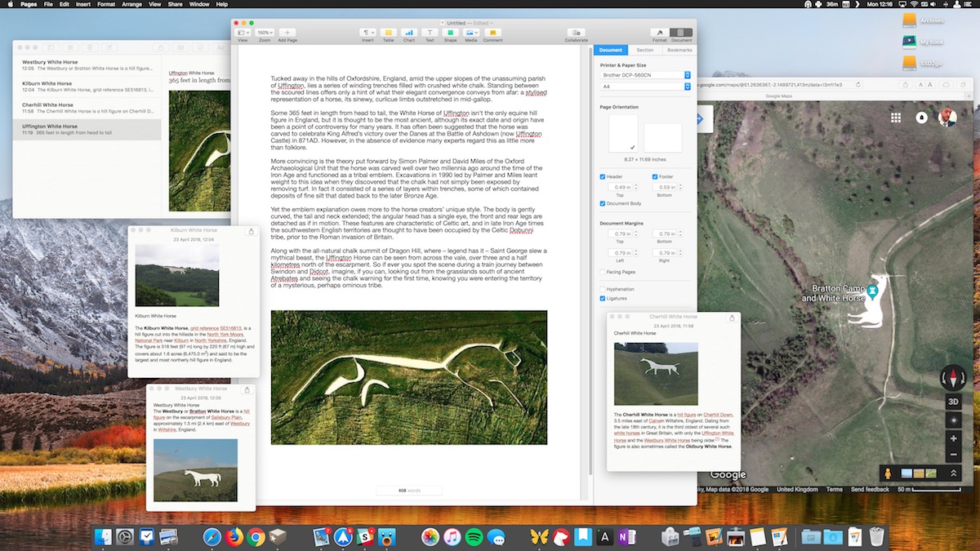This screenshot has height=551, width=980.
Task: Open the 150% zoom level dropdown
Action: click(x=265, y=33)
